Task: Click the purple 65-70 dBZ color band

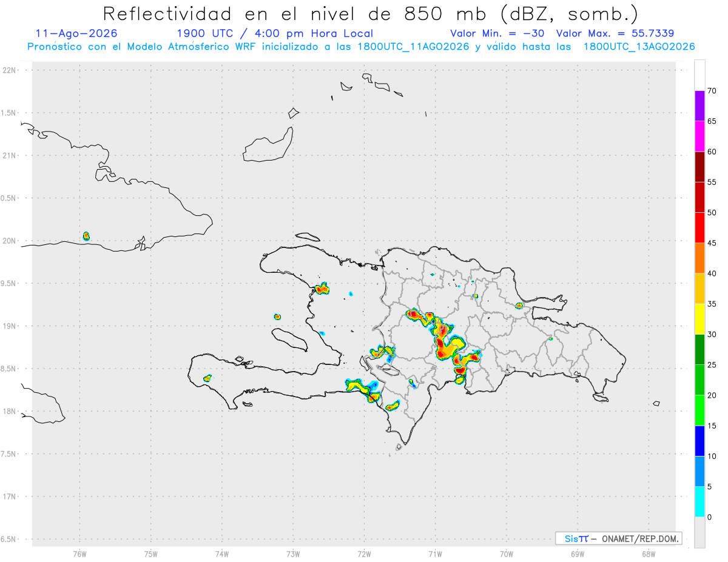Action: tap(699, 106)
